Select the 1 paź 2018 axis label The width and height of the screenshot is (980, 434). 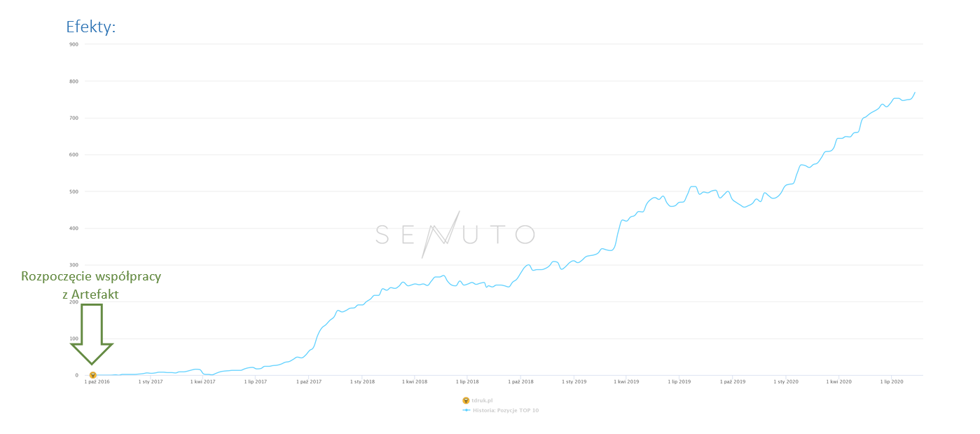(520, 382)
